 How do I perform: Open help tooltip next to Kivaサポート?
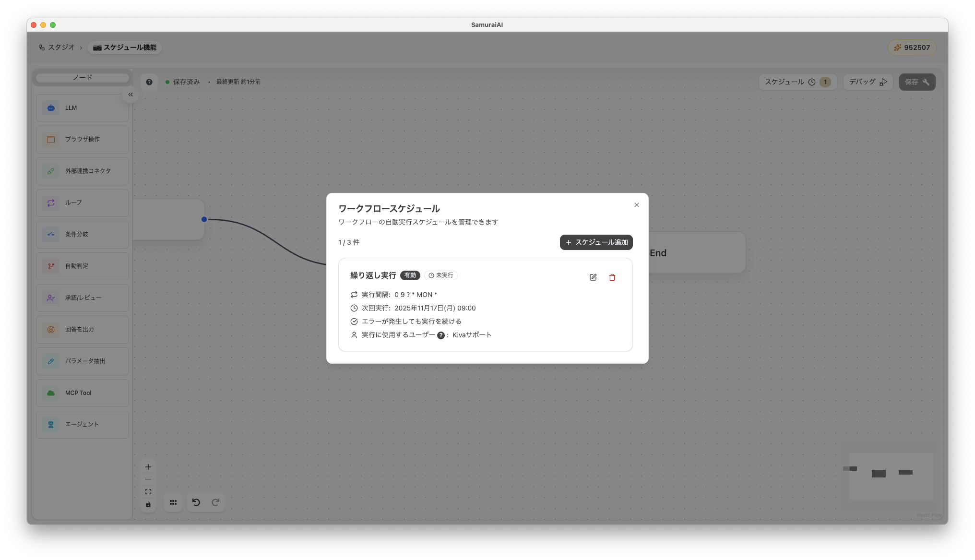(x=441, y=335)
